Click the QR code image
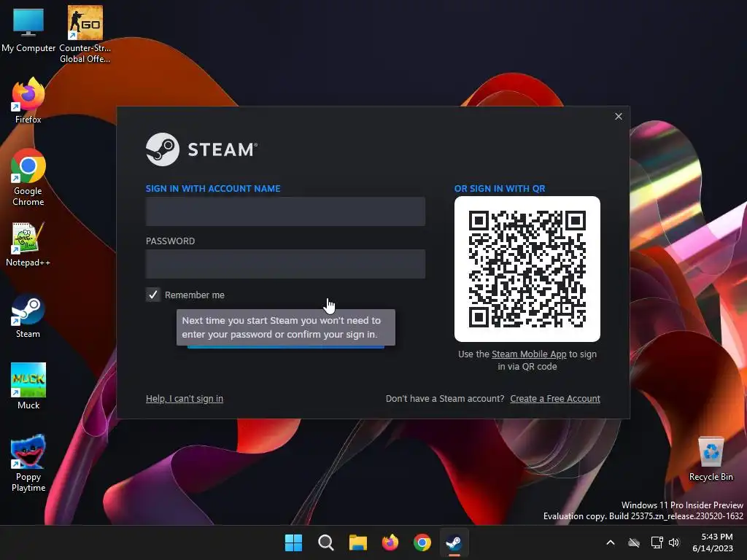The image size is (747, 560). tap(527, 269)
